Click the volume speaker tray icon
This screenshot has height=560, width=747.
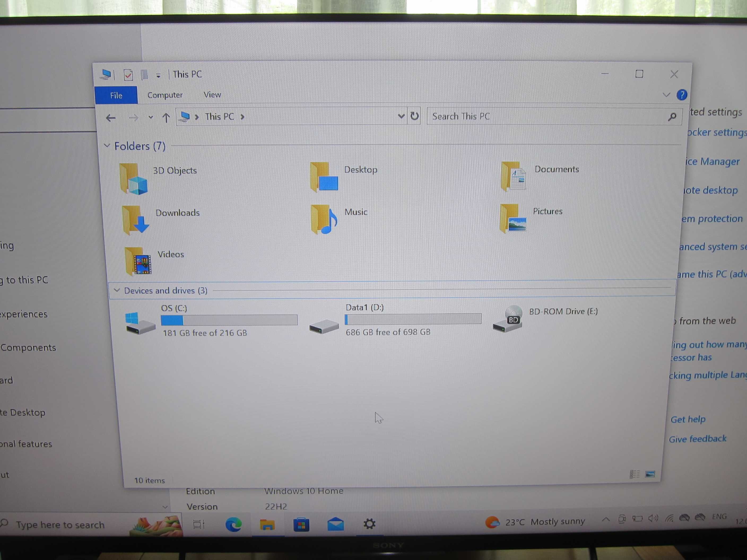click(653, 518)
